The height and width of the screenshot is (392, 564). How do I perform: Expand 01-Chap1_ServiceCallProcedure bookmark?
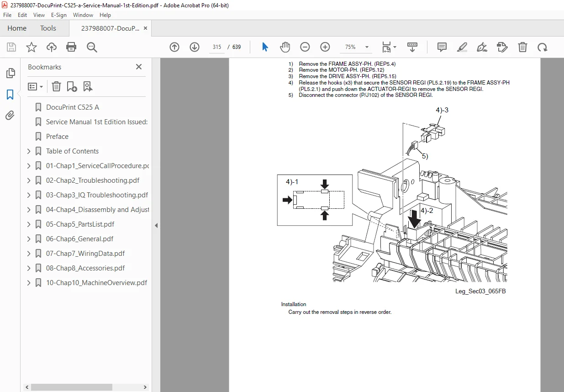(29, 166)
